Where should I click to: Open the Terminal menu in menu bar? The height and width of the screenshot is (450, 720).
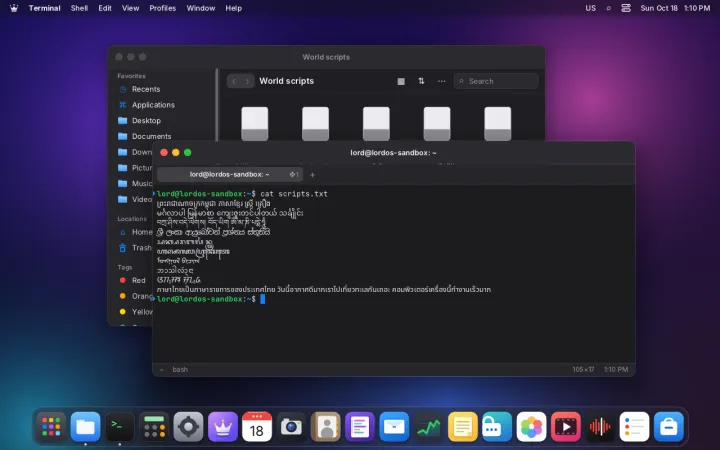pyautogui.click(x=45, y=8)
